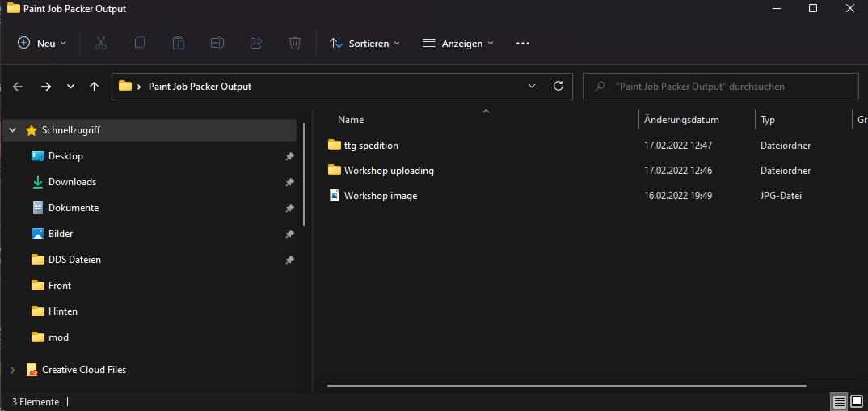This screenshot has height=411, width=868.
Task: Open Desktop in the sidebar
Action: pyautogui.click(x=66, y=156)
